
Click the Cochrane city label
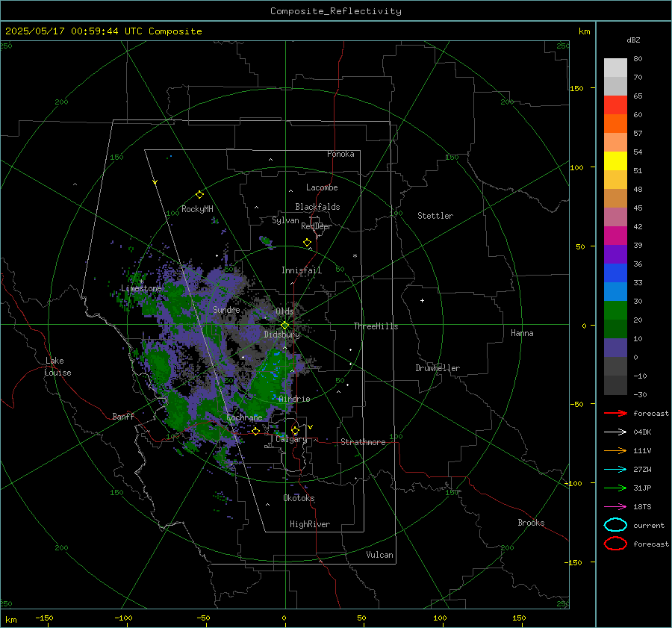pos(244,417)
